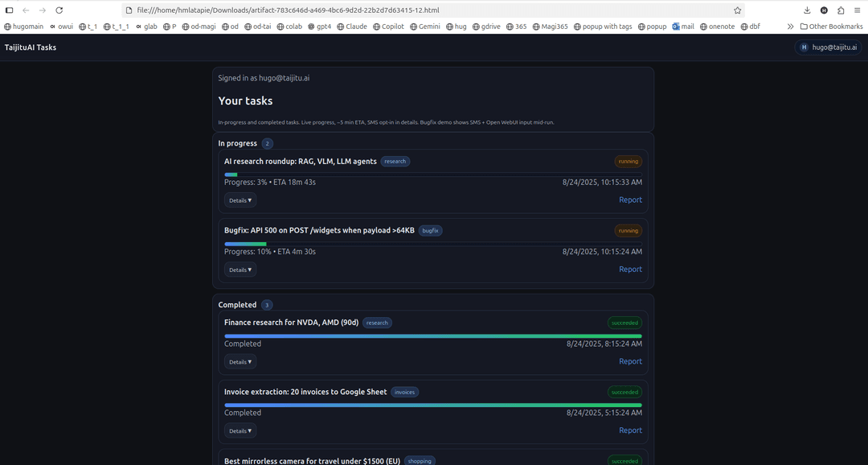Expand Details for the AI research roundup task
Image resolution: width=868 pixels, height=465 pixels.
tap(240, 200)
